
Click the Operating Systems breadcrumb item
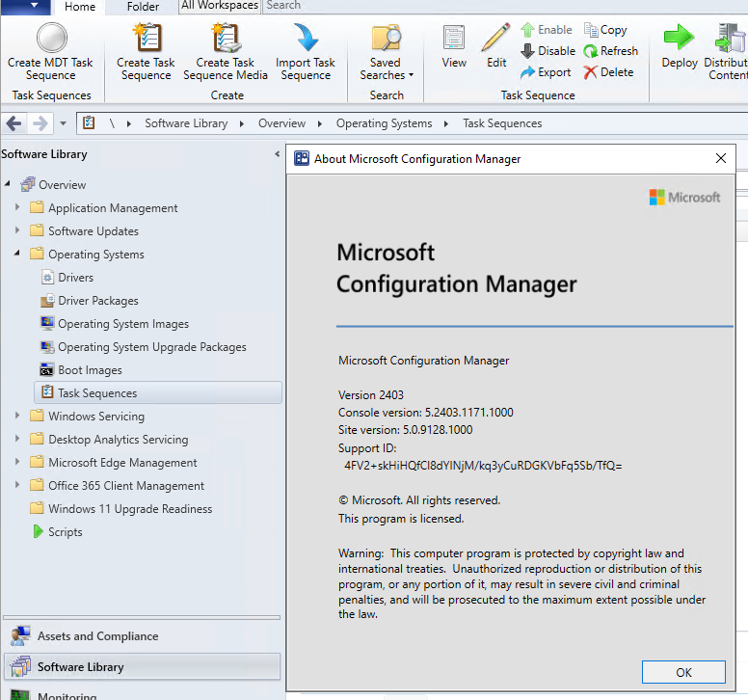(x=384, y=123)
